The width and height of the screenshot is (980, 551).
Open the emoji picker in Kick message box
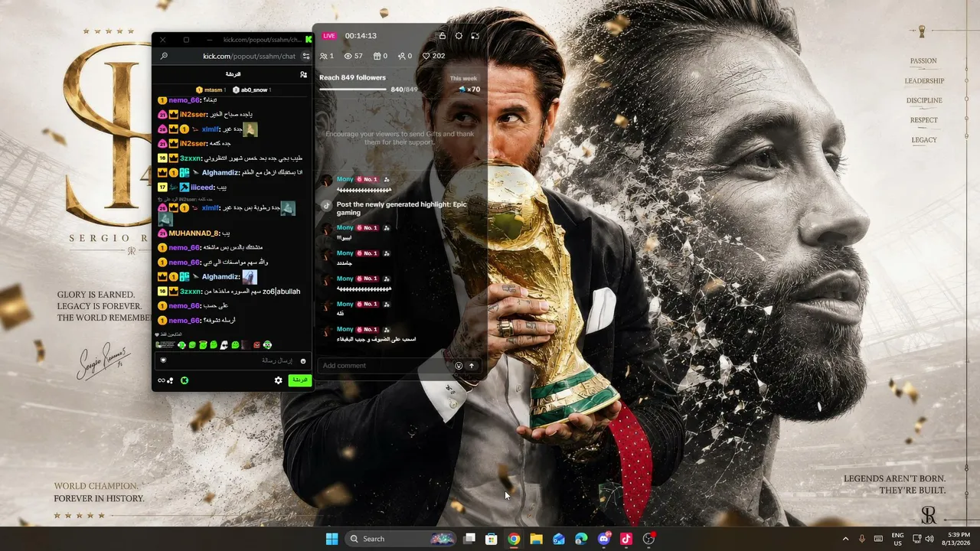tap(303, 360)
